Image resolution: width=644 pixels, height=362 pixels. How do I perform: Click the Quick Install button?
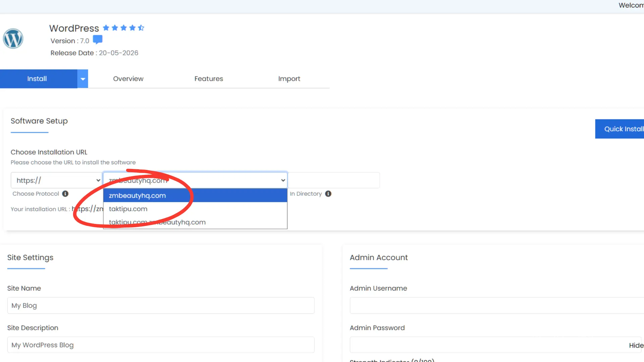[x=620, y=129]
